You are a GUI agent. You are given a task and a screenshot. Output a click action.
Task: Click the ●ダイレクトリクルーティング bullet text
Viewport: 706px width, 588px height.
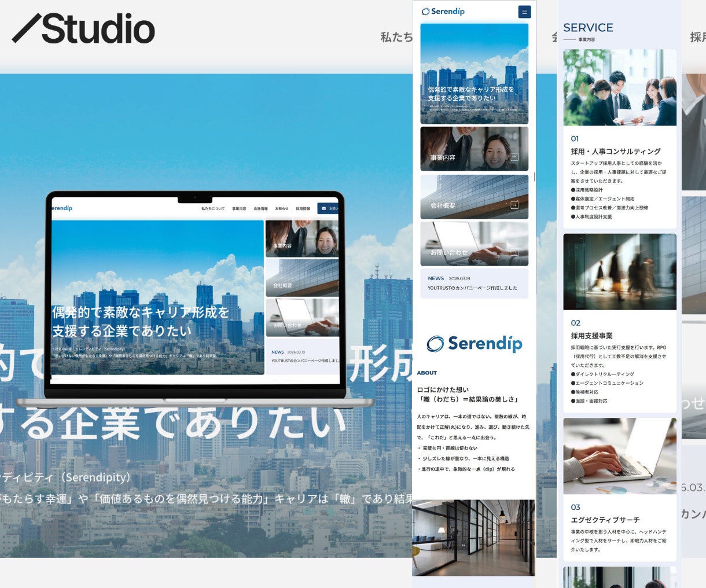(602, 374)
